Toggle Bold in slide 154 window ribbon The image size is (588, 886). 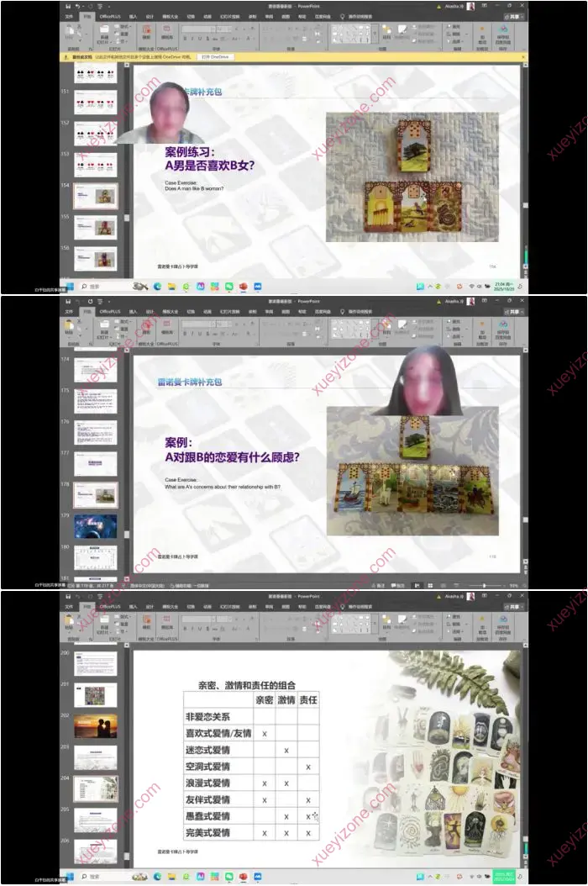pos(185,39)
